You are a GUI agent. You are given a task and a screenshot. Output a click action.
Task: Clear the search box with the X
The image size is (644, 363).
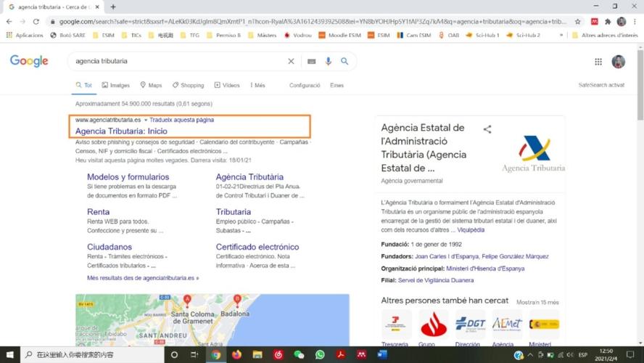tap(291, 61)
